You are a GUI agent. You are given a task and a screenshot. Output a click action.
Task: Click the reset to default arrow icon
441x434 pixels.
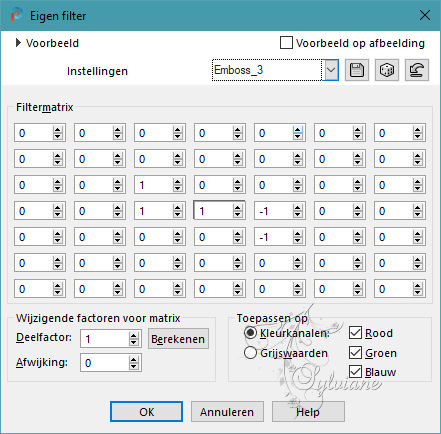(x=417, y=70)
